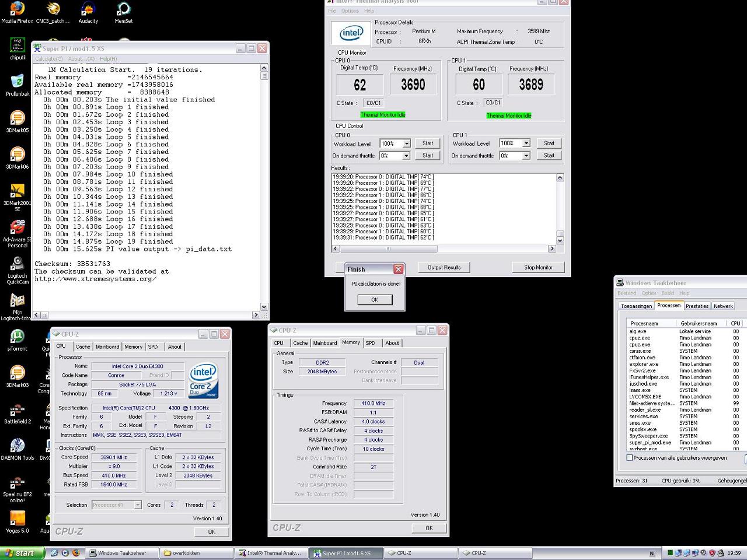This screenshot has width=747, height=560.
Task: Click the Windows Start button
Action: click(22, 553)
